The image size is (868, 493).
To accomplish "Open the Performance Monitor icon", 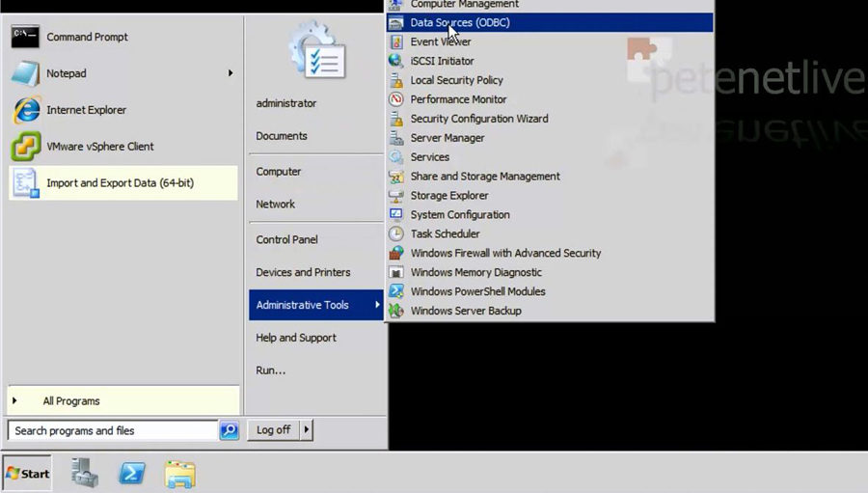I will coord(395,99).
